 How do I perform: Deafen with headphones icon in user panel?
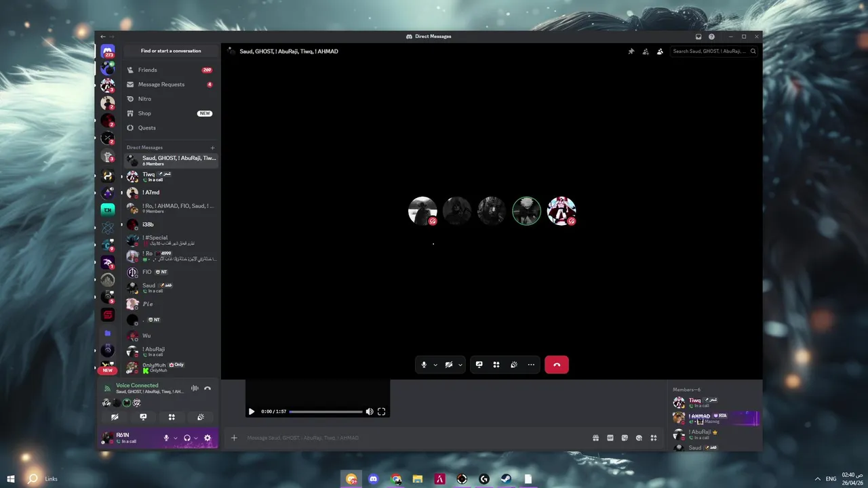pos(187,438)
